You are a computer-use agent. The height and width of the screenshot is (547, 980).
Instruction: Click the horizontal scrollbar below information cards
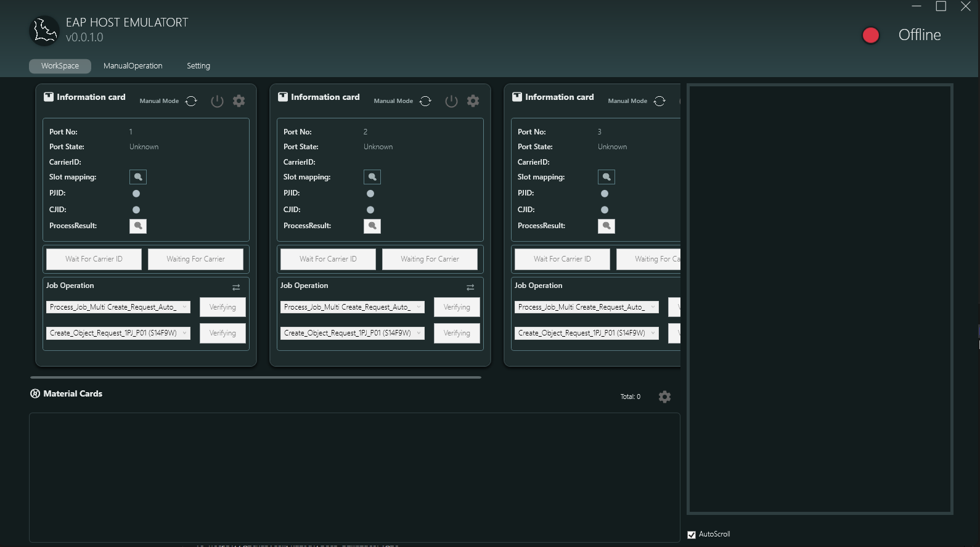tap(256, 377)
